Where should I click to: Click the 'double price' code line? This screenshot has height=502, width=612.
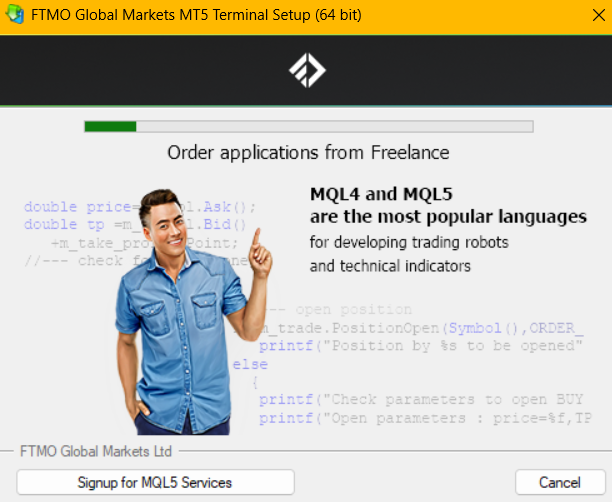point(140,206)
